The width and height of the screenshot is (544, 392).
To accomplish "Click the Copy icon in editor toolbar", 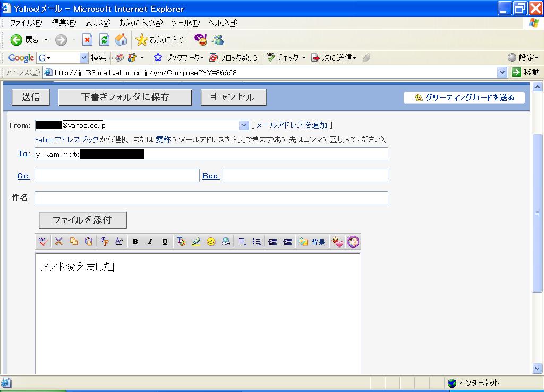I will tap(73, 242).
